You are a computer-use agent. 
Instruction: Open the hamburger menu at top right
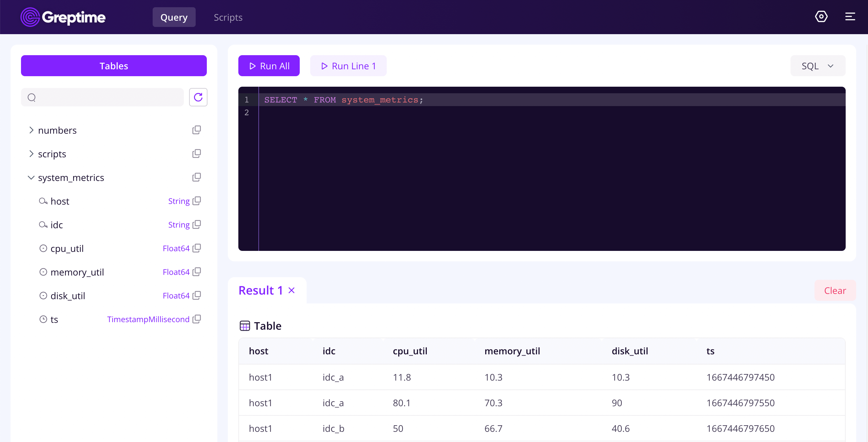point(850,16)
